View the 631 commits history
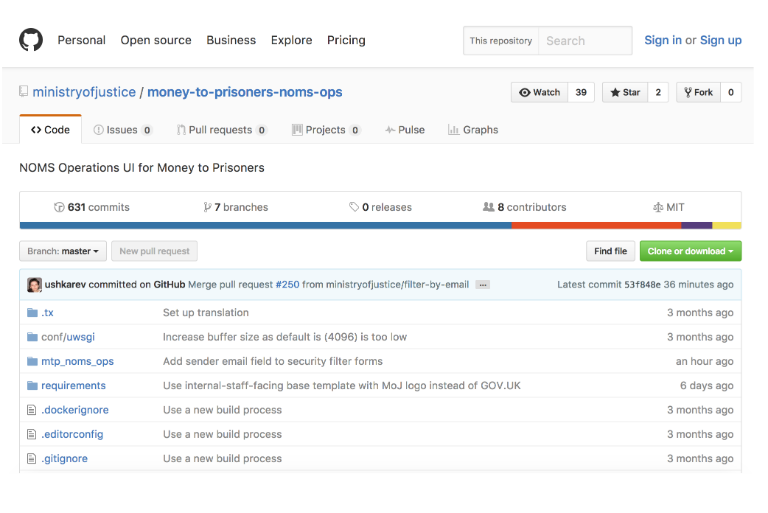The height and width of the screenshot is (513, 768). point(92,207)
